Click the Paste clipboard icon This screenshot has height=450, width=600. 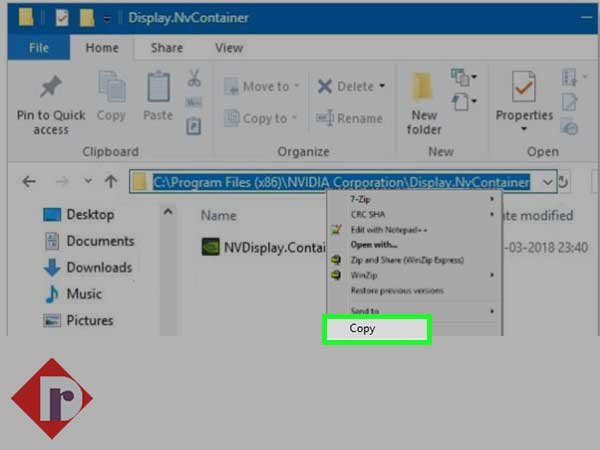(x=158, y=86)
